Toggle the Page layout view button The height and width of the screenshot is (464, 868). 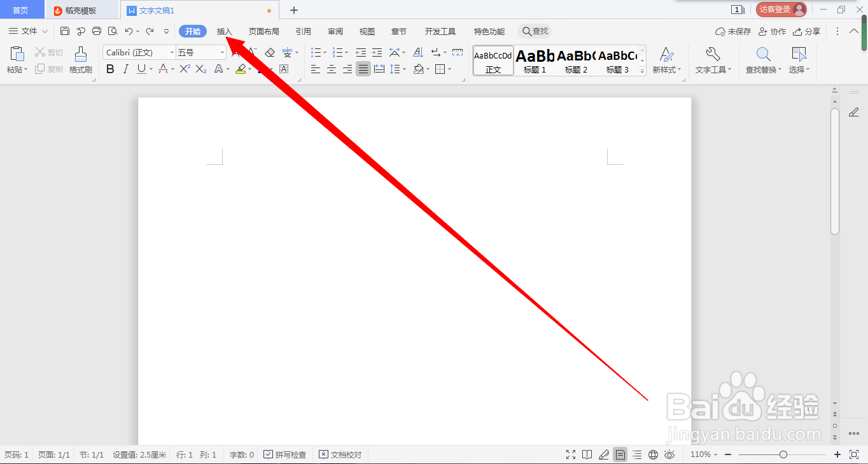pyautogui.click(x=620, y=454)
